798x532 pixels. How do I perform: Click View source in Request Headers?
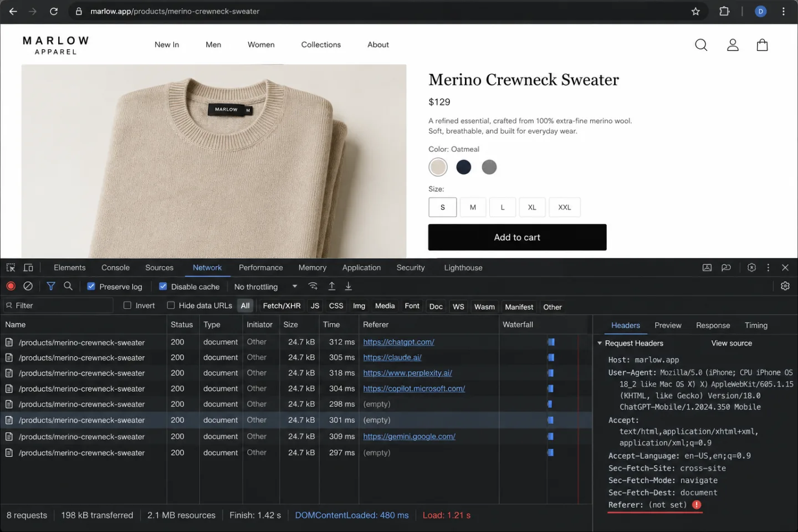pyautogui.click(x=731, y=344)
